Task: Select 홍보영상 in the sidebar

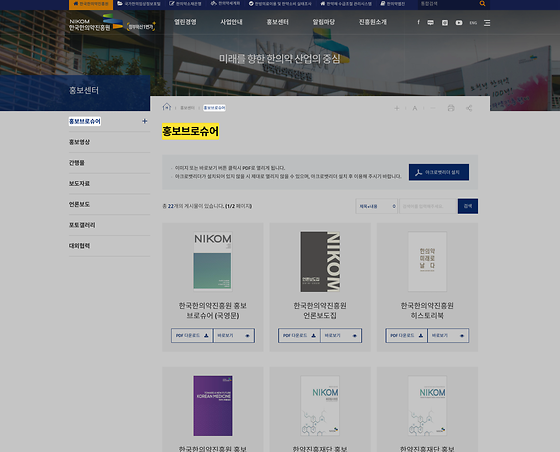Action: tap(79, 142)
